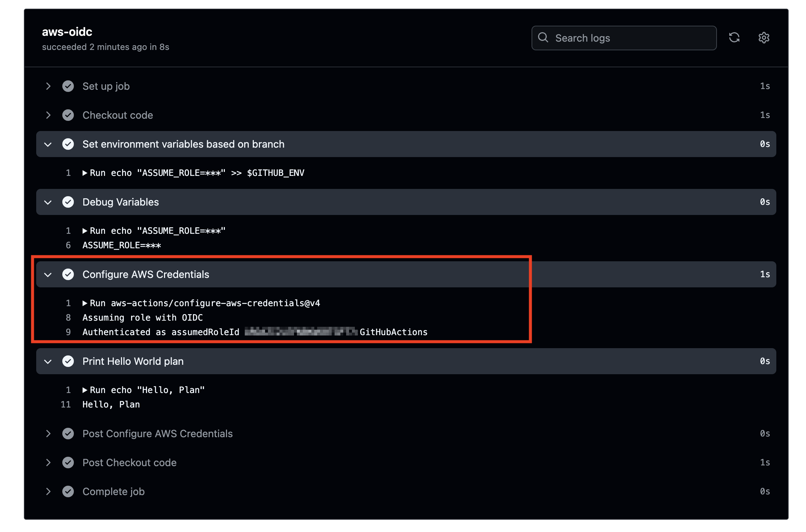Click the refresh logs icon

[735, 38]
